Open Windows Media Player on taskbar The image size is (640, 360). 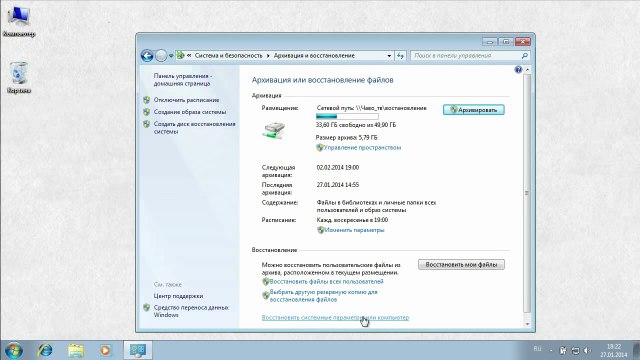click(x=105, y=350)
